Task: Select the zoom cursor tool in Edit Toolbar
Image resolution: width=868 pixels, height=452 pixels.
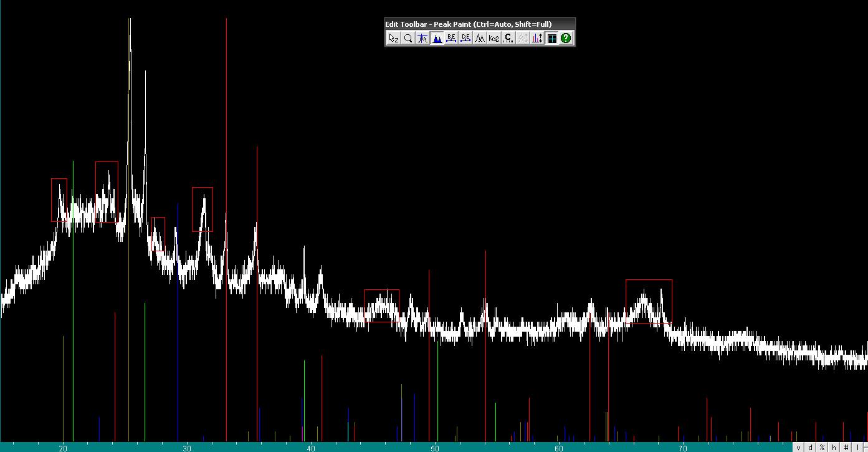Action: click(x=393, y=38)
